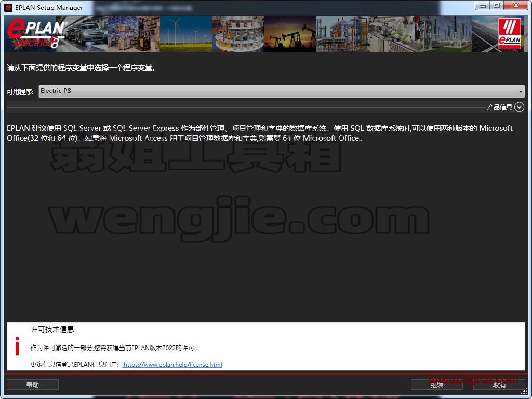
Task: Click the EPLAN app icon in title bar
Action: (x=8, y=7)
